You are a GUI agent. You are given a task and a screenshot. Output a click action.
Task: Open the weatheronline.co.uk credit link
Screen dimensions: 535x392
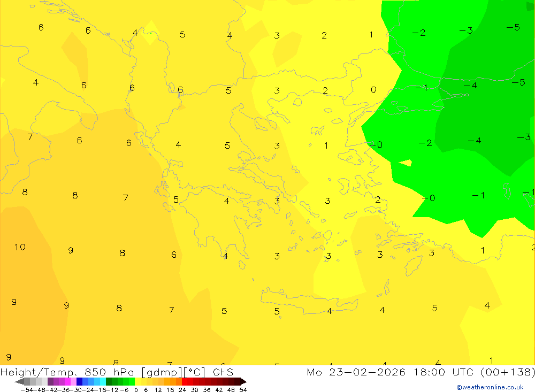pyautogui.click(x=490, y=387)
